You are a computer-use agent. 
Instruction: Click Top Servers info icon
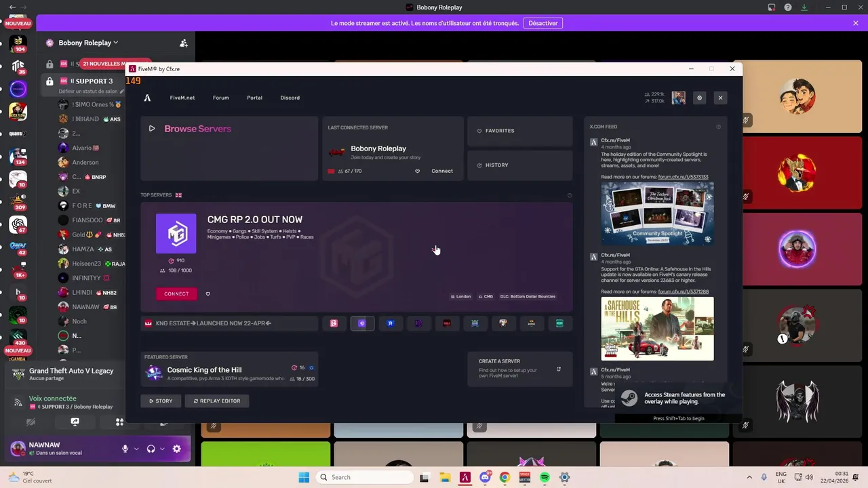[x=570, y=195]
